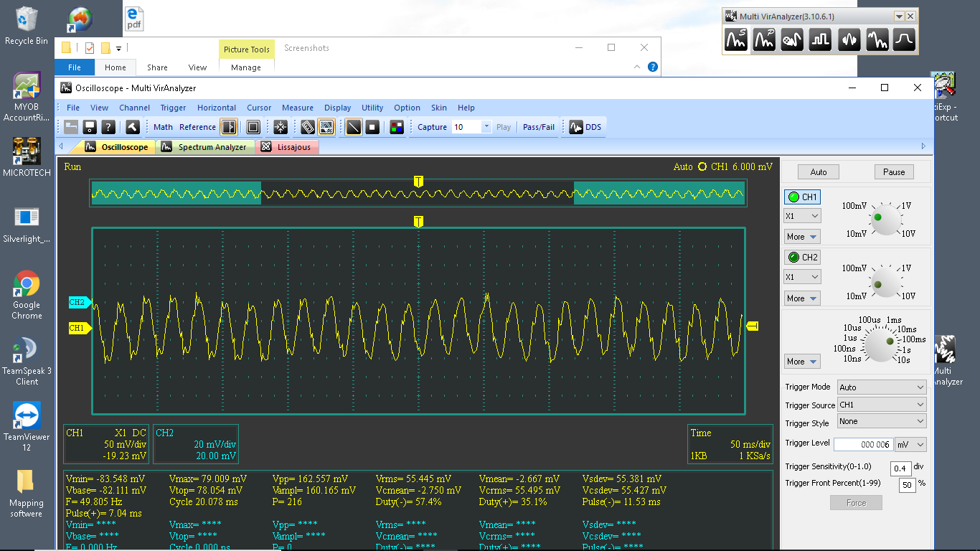Open the DDS signal generator
The width and height of the screenshot is (980, 551).
pyautogui.click(x=585, y=127)
